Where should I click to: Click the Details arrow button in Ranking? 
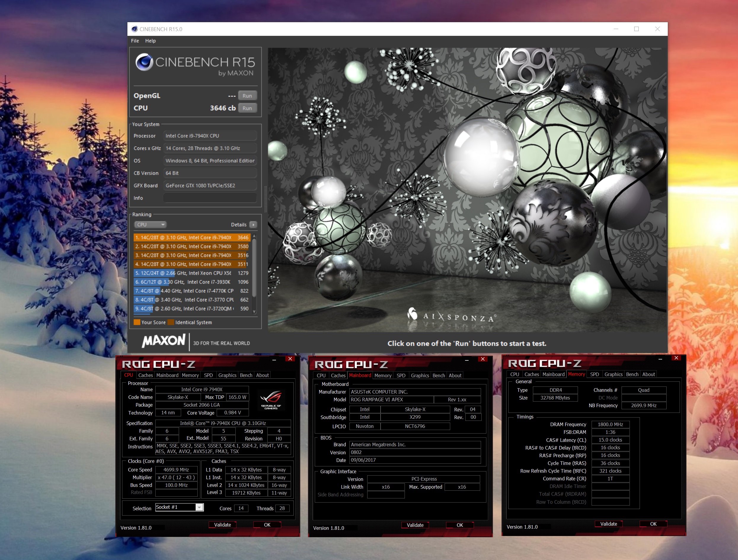[x=253, y=225]
